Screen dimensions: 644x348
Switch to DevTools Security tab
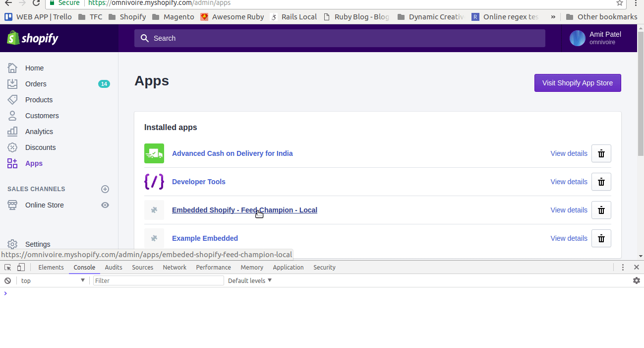tap(324, 267)
